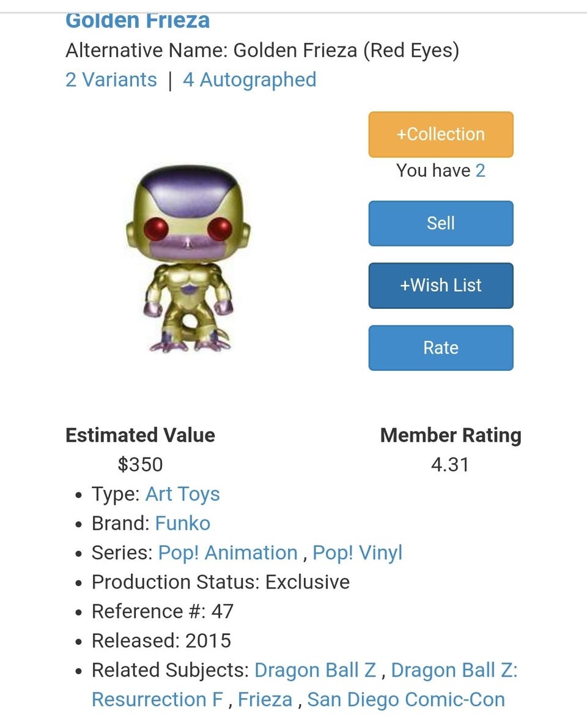Open the 4 Autographed link
587x728 pixels.
[249, 80]
